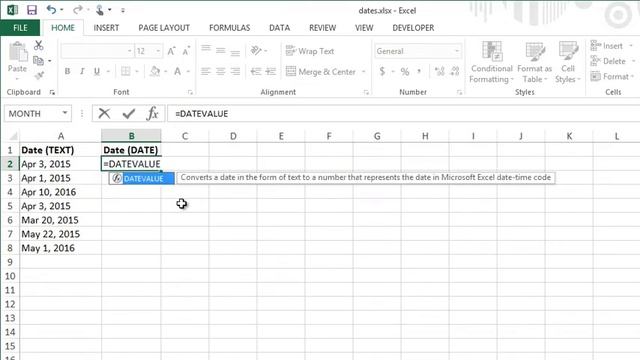Viewport: 640px width, 360px height.
Task: Apply accounting number format
Action: point(382,71)
